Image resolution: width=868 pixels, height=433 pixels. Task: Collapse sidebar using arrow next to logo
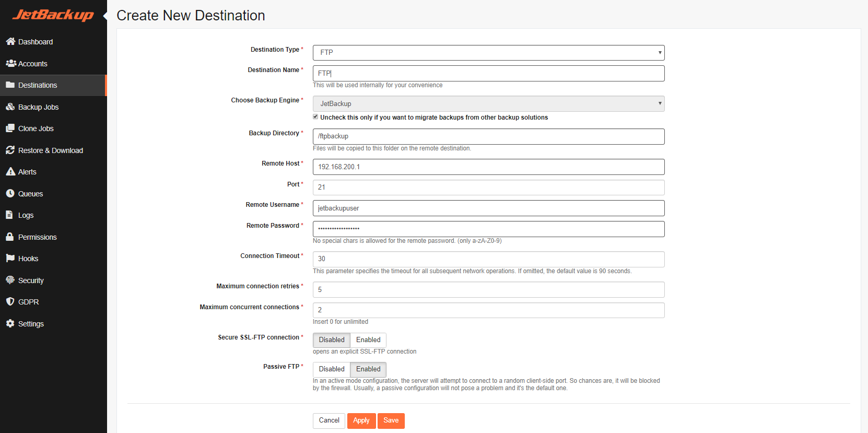click(104, 16)
